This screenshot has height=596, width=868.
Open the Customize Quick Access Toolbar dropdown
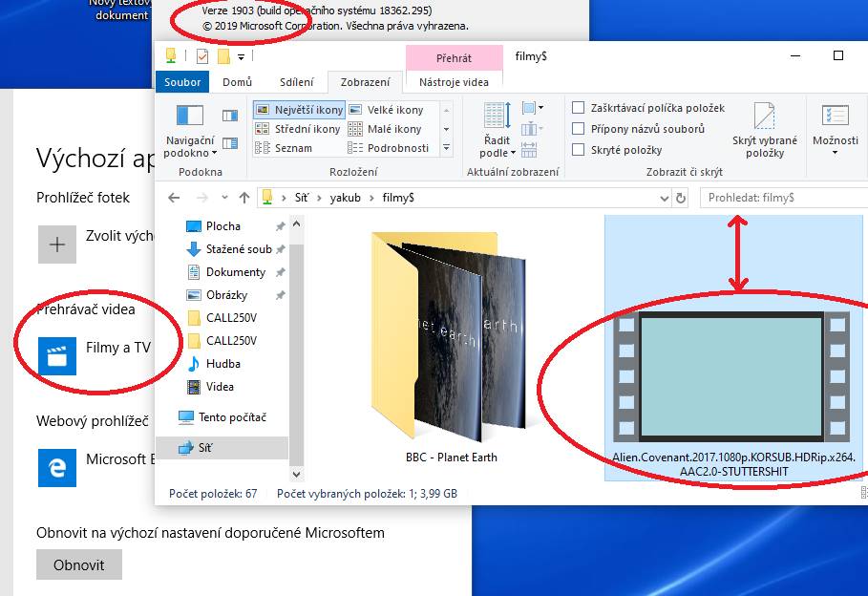tap(241, 56)
